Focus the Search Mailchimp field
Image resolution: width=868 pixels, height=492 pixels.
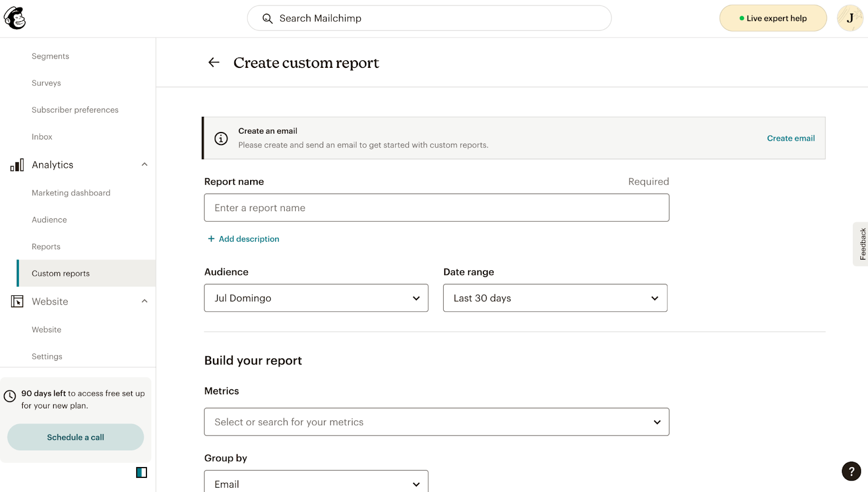coord(429,18)
